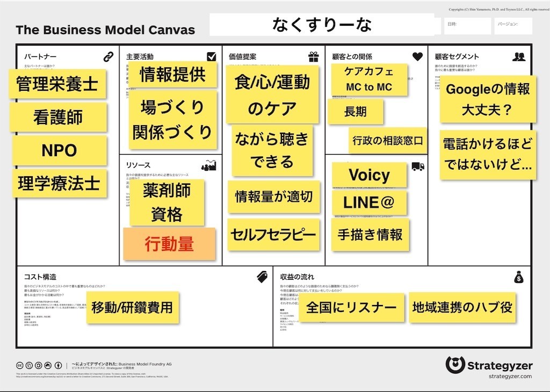Select the 全国にリスナー sticky note
Screen dimensions: 550x392
[351, 308]
